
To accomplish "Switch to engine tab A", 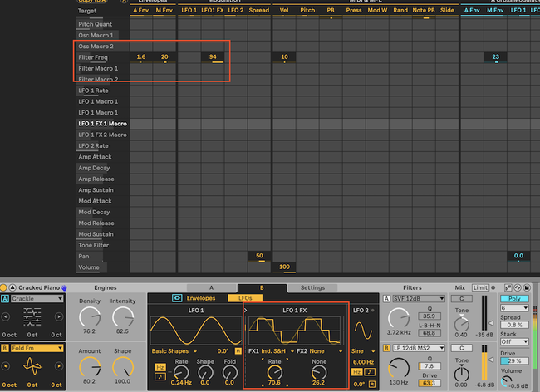I will (212, 287).
